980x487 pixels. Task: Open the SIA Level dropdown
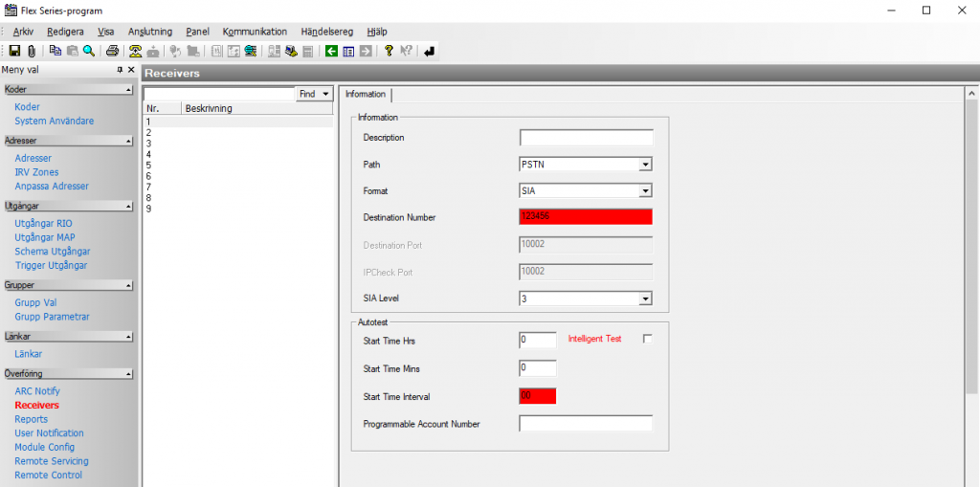coord(645,299)
